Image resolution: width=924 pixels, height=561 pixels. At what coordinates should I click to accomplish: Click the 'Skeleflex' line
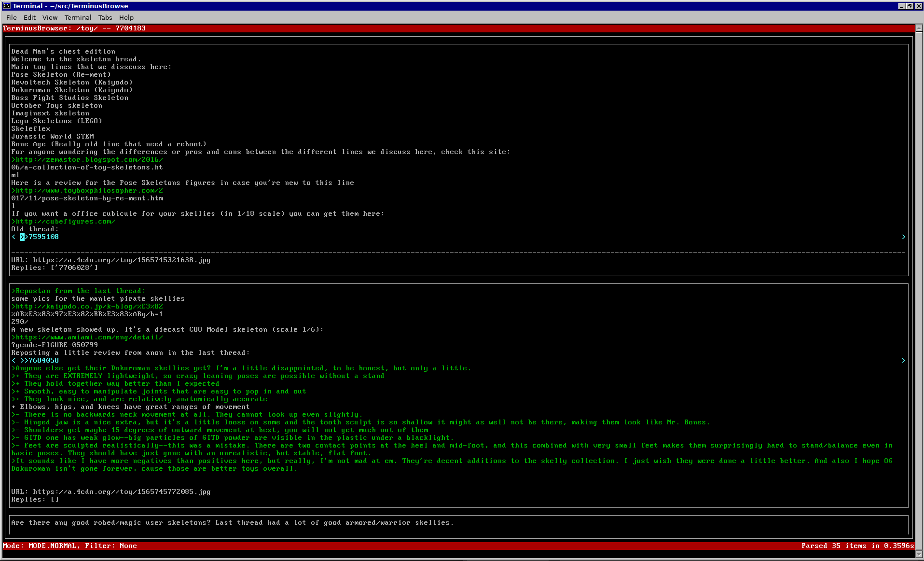(31, 128)
